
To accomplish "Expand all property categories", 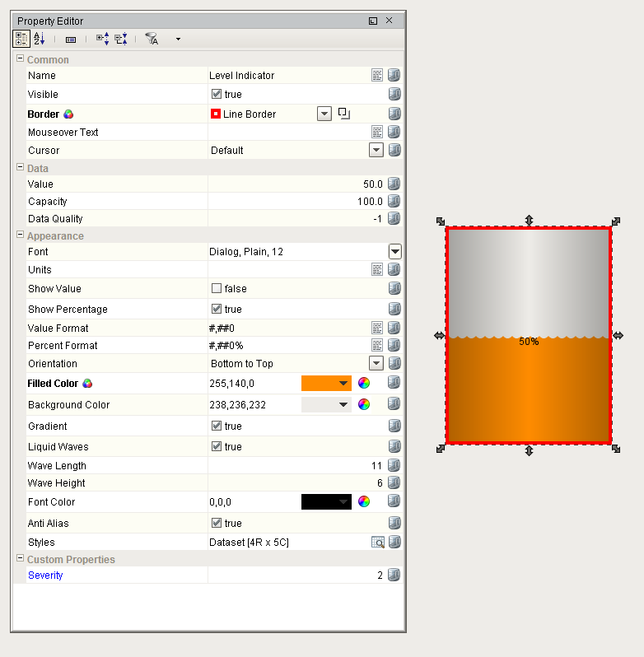I will pos(102,39).
